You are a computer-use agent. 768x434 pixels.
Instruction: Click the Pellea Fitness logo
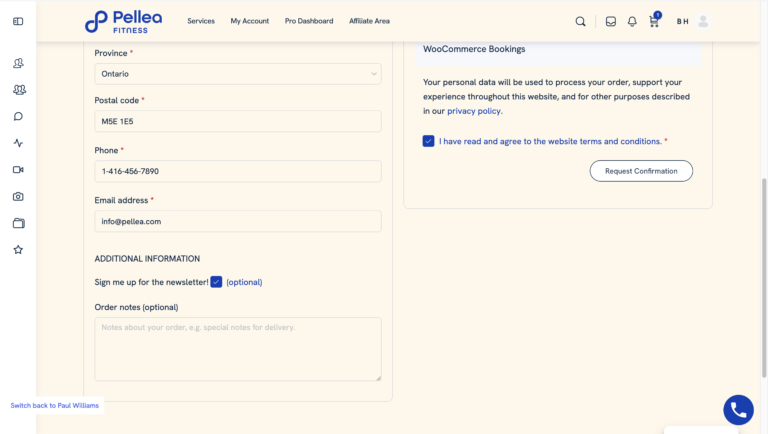(123, 22)
